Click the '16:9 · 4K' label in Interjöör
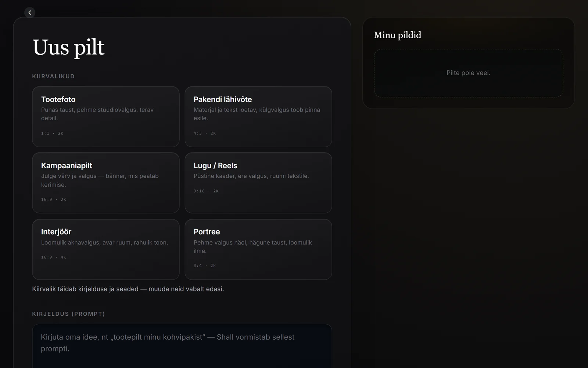Viewport: 588px width, 368px height. [x=54, y=257]
